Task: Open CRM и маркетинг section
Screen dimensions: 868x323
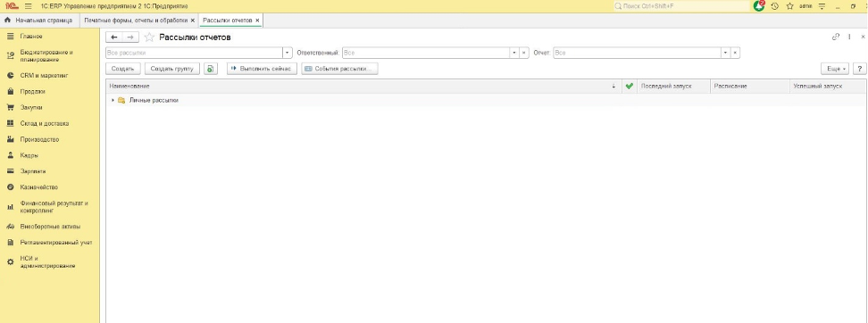Action: coord(44,75)
